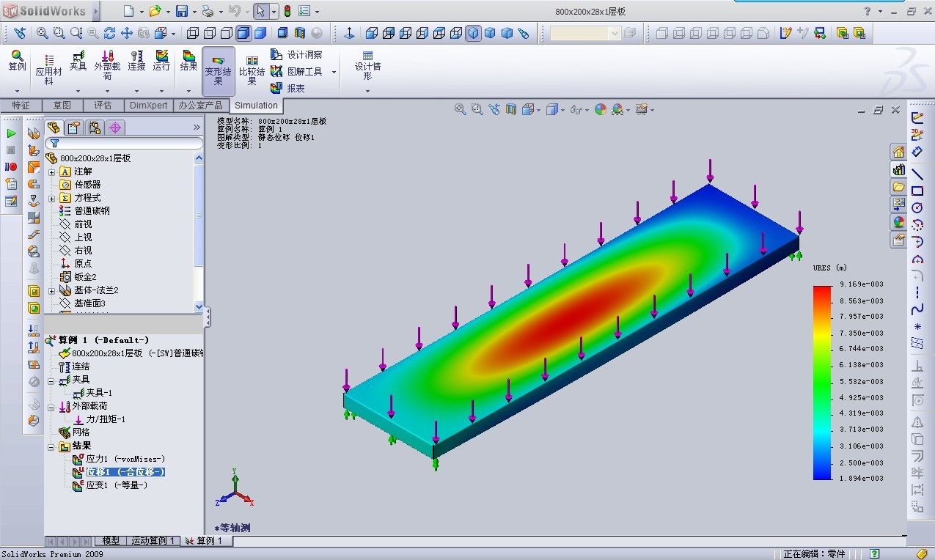The height and width of the screenshot is (560, 935).
Task: Click the 夹具 fixtures tool
Action: (78, 61)
